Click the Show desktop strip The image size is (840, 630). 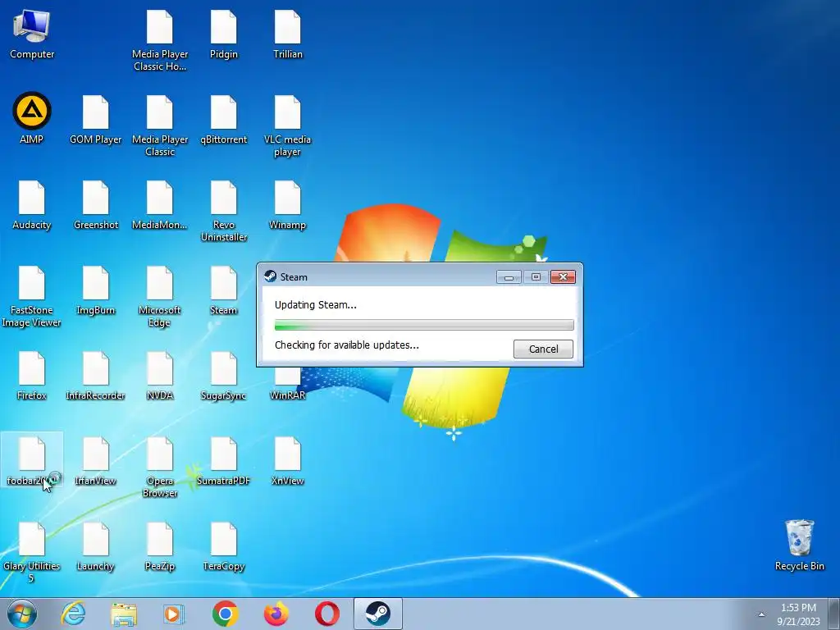[834, 614]
